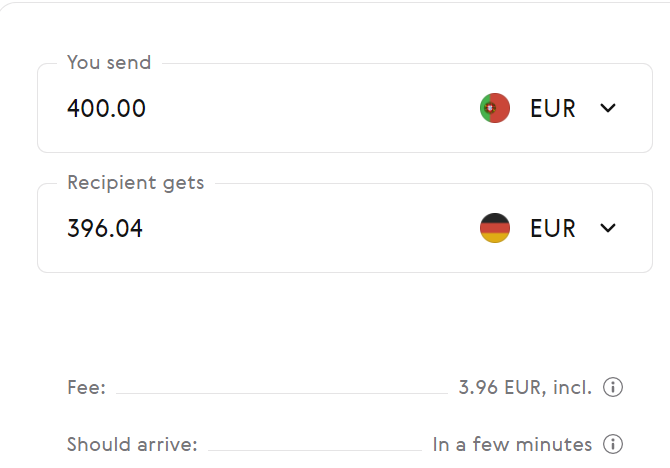Click the "In a few minutes" text
Screen dimensions: 670x468
pos(512,444)
